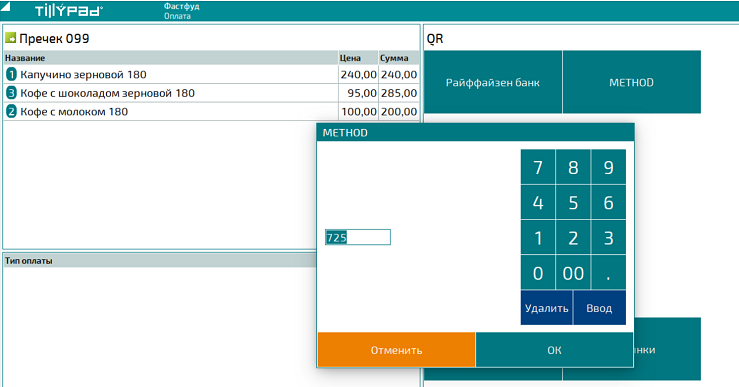The image size is (739, 387).
Task: Tap keypad digit 2
Action: tap(573, 238)
